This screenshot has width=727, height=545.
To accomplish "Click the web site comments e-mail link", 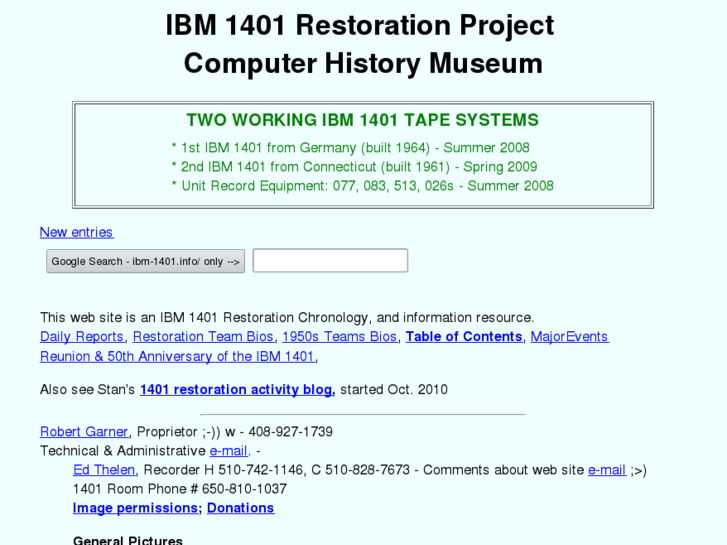I will point(606,470).
